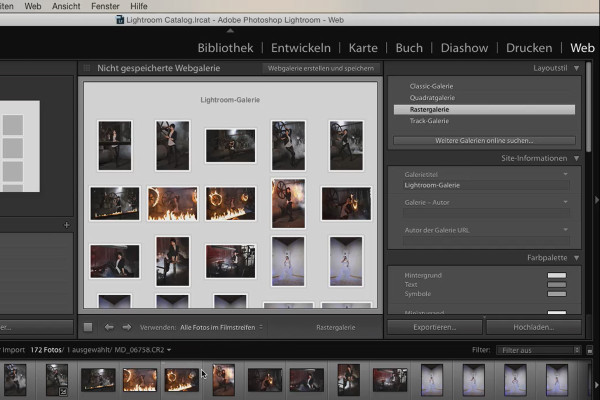This screenshot has width=600, height=400.
Task: Switch to the Karte module
Action: 363,48
